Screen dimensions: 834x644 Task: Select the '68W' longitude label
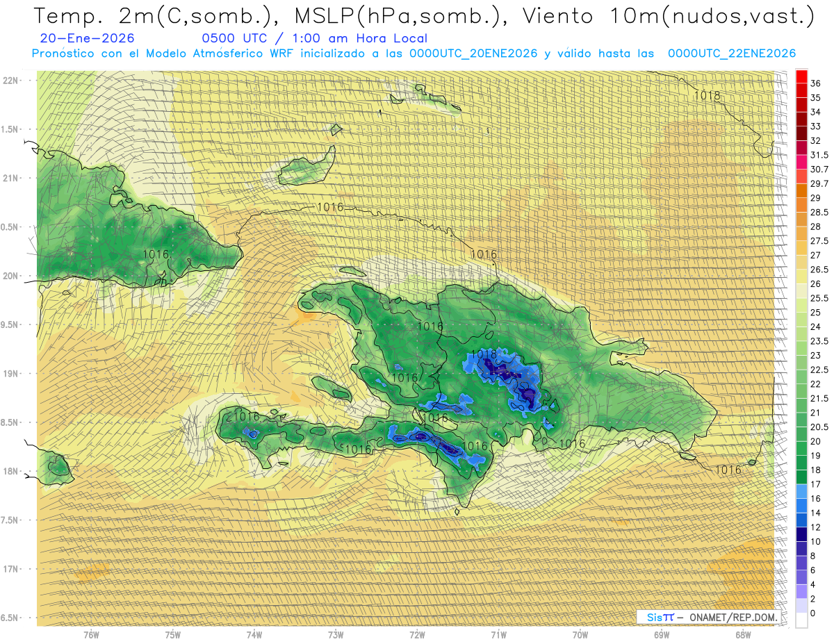[x=743, y=634]
